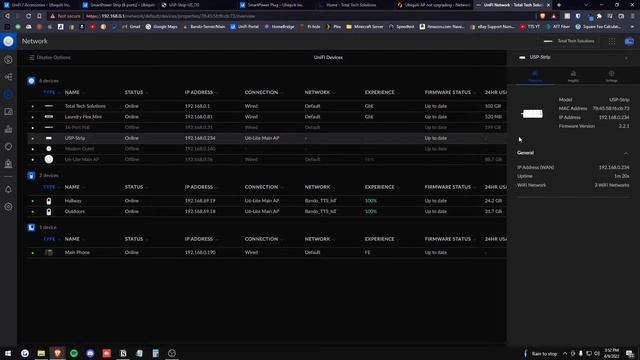This screenshot has height=360, width=640.
Task: Open the user account avatar
Action: coord(629,41)
